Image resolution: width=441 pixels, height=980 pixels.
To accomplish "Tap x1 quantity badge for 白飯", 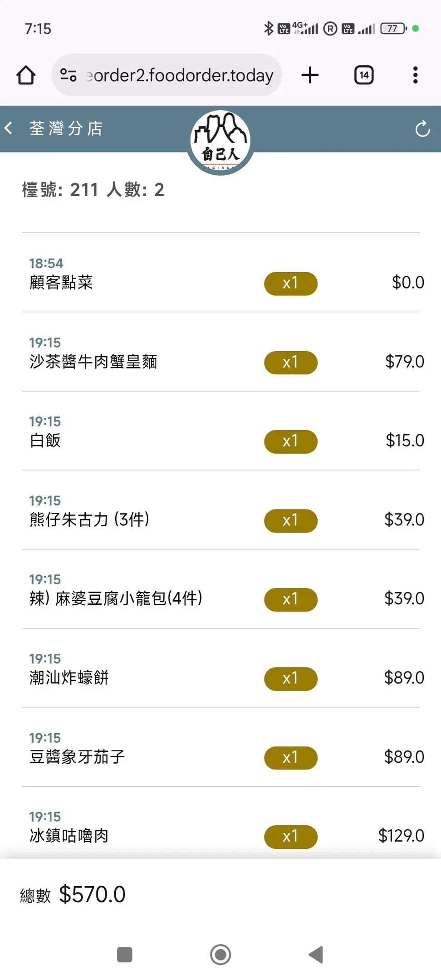I will (291, 441).
